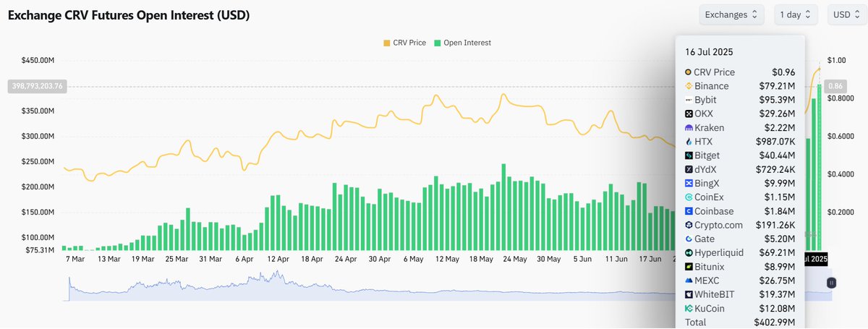Click the Bitget icon in tooltip
The image size is (868, 329).
[x=689, y=155]
